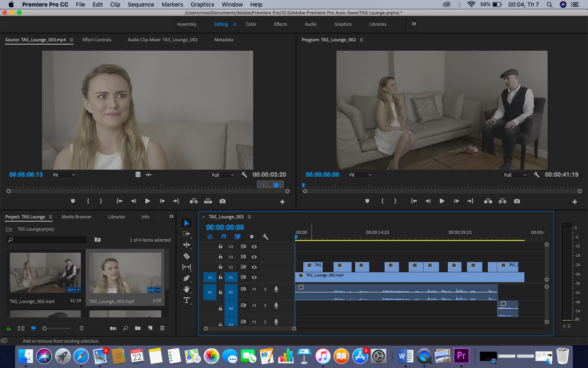Open Media Browser tab
This screenshot has width=588, height=368.
(x=76, y=217)
